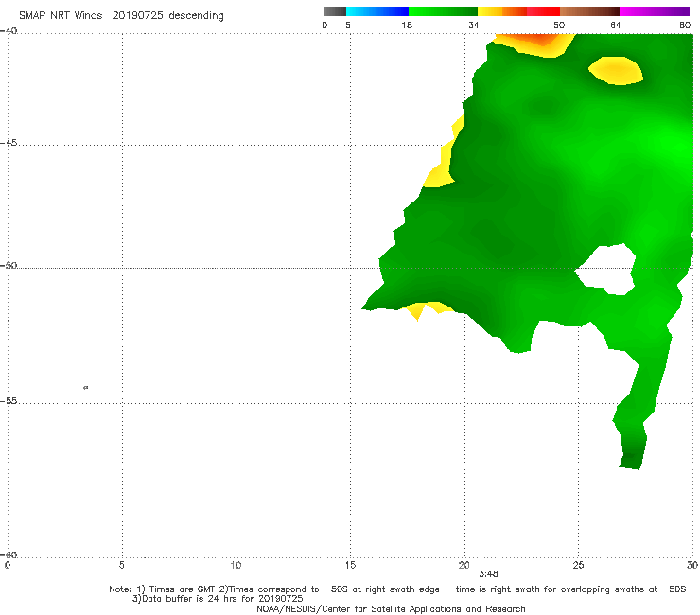Click the longitude axis label '25'
Viewport: 700px width, 615px height.
pyautogui.click(x=578, y=565)
